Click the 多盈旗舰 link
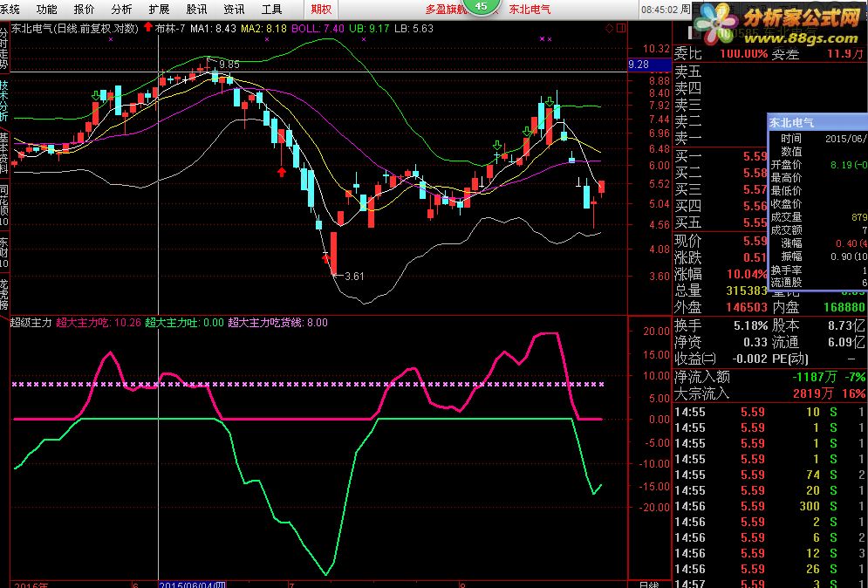Viewport: 868px width, 588px height. tap(446, 10)
